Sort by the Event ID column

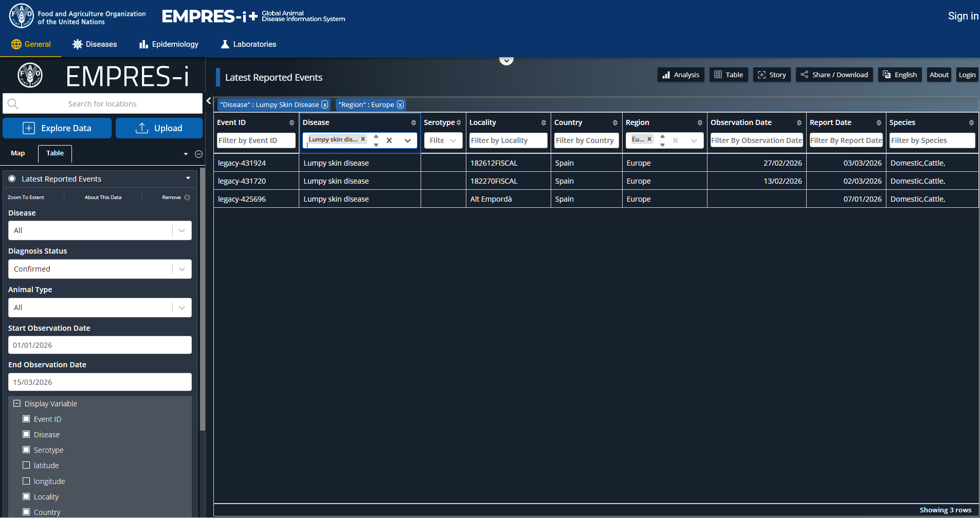[292, 123]
